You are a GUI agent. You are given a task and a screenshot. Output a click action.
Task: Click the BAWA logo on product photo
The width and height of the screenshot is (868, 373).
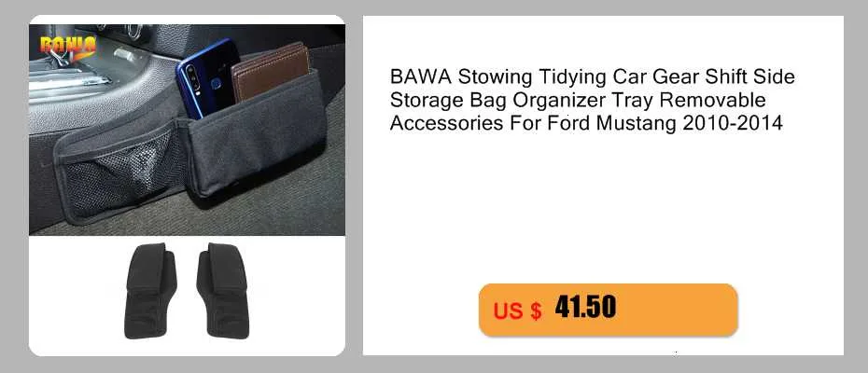(68, 47)
